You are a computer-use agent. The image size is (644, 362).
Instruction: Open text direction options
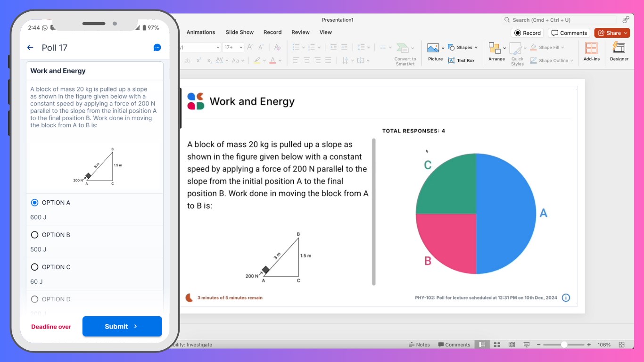tap(347, 60)
